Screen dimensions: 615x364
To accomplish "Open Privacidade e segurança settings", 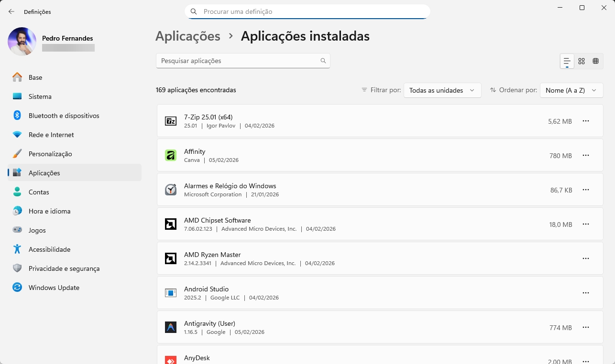I will [64, 268].
